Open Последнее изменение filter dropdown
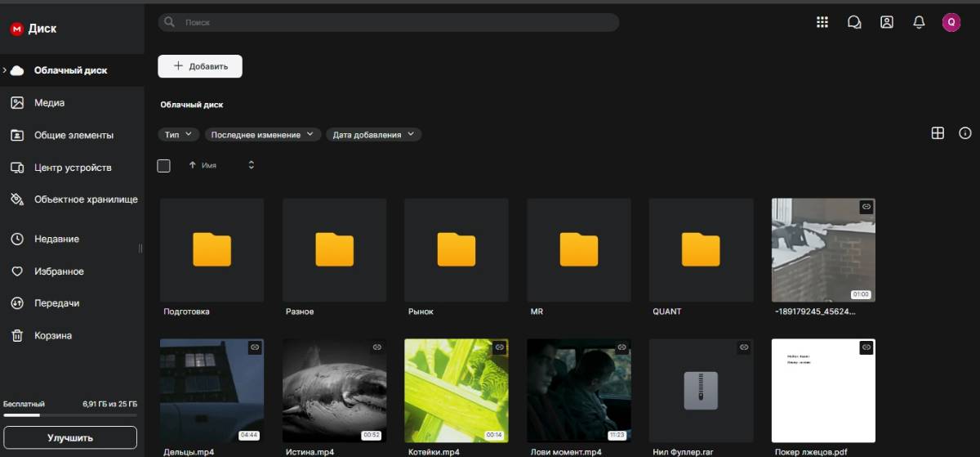 point(262,134)
